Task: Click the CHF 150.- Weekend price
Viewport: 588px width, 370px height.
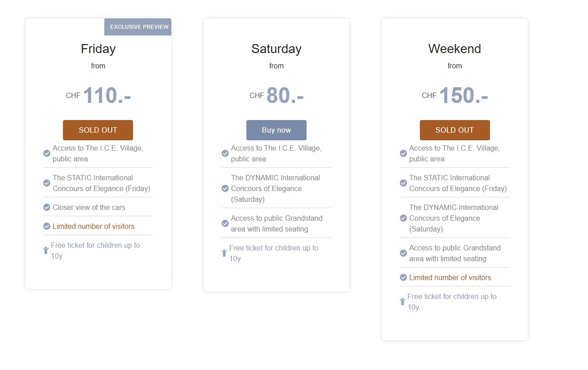Action: click(x=455, y=95)
